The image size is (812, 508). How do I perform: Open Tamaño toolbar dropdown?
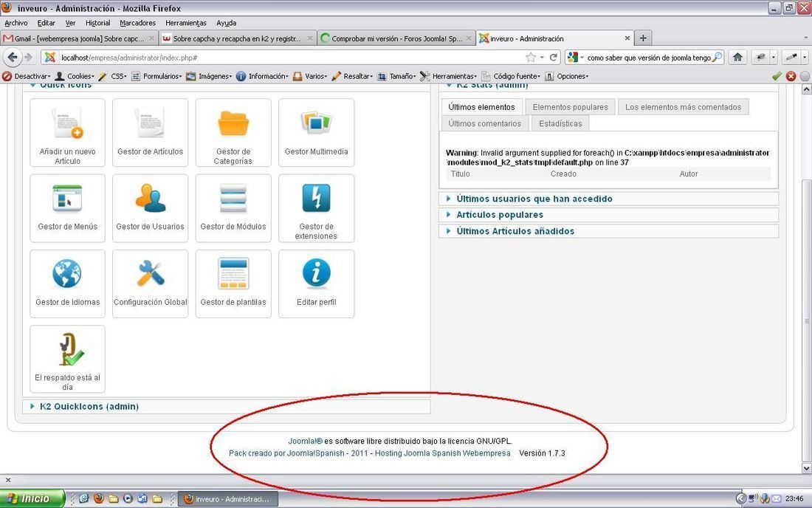tap(396, 76)
